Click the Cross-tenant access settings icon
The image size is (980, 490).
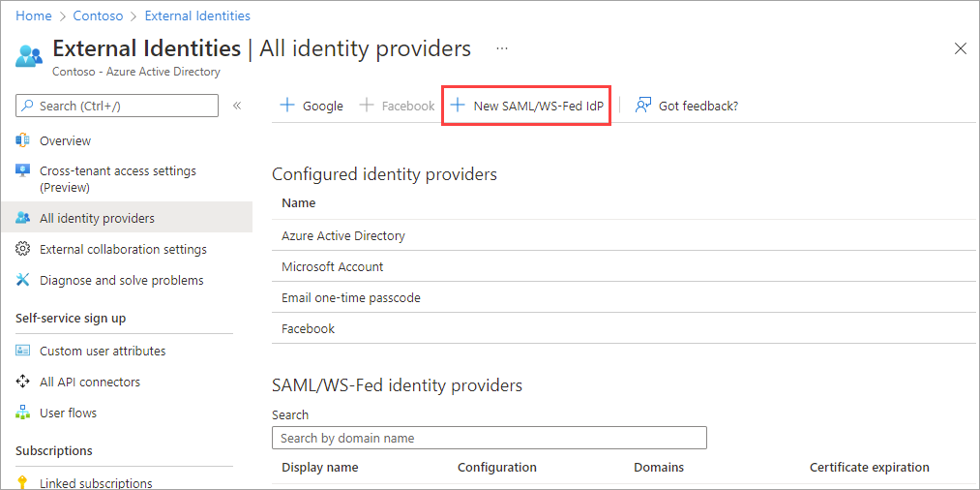(23, 171)
